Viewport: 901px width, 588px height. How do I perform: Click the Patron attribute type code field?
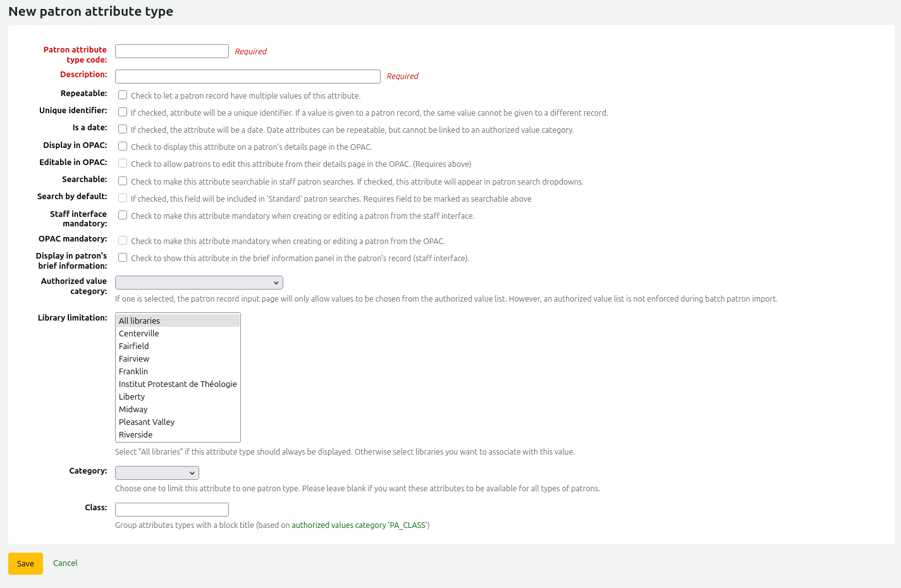click(171, 51)
